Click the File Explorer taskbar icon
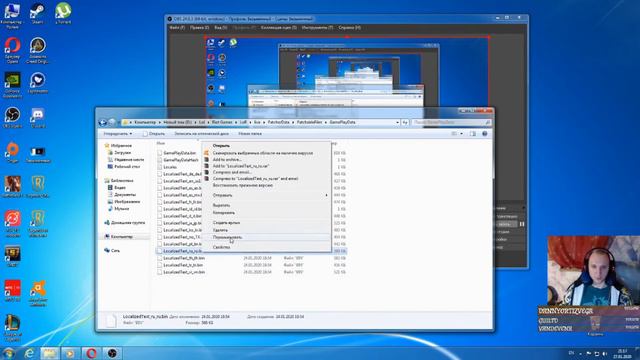640x360 pixels. coord(49,353)
